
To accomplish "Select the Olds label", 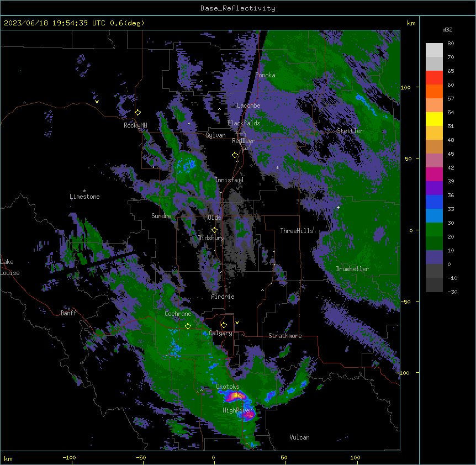I will click(214, 218).
